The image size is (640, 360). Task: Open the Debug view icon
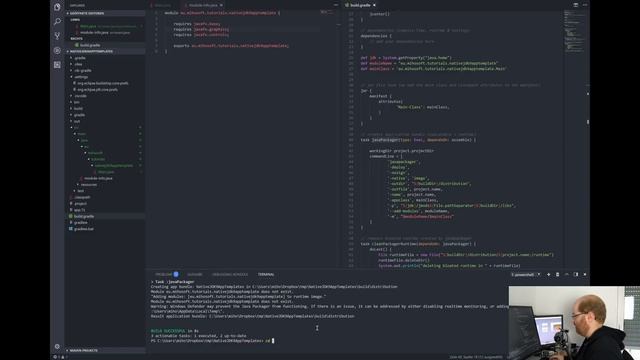tap(57, 51)
